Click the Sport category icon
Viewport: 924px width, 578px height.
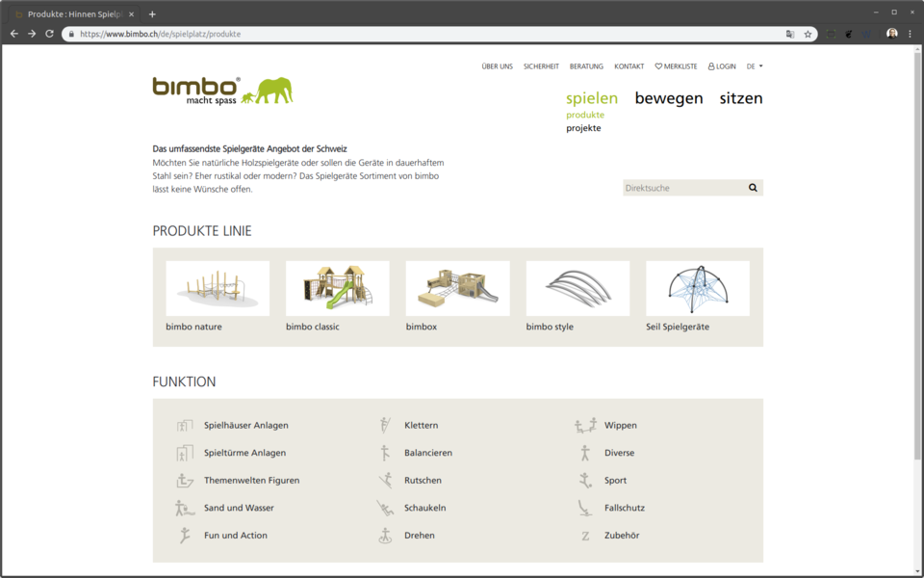pos(585,480)
